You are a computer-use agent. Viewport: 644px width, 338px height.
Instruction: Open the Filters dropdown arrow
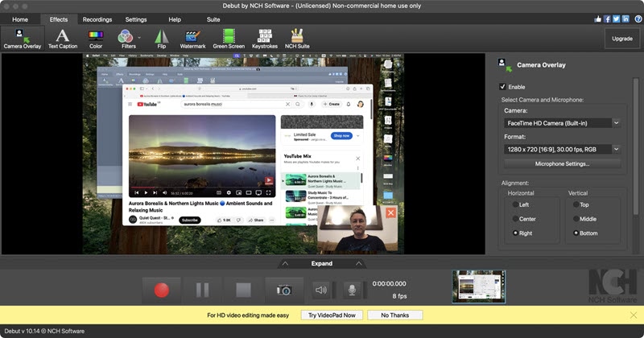(x=138, y=37)
